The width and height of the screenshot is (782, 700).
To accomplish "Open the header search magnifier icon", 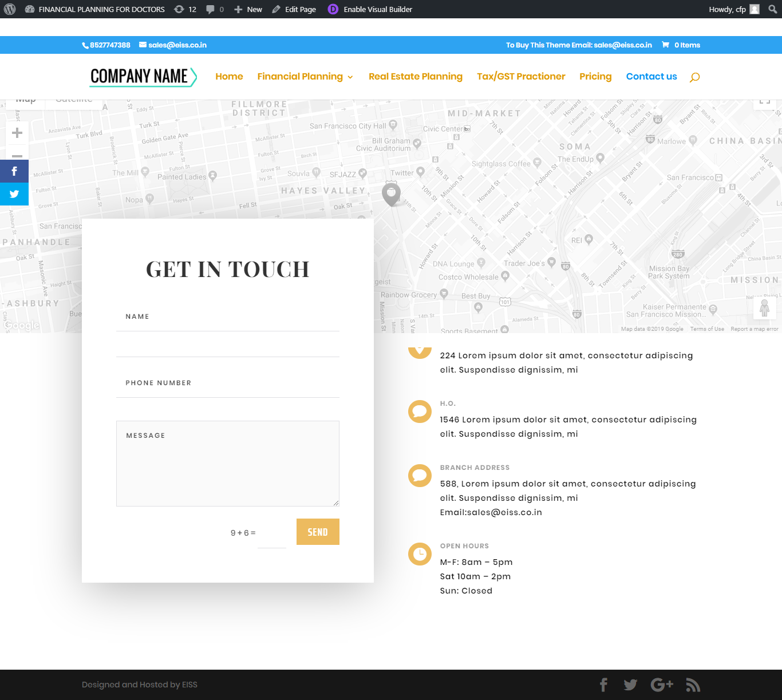I will click(x=694, y=77).
